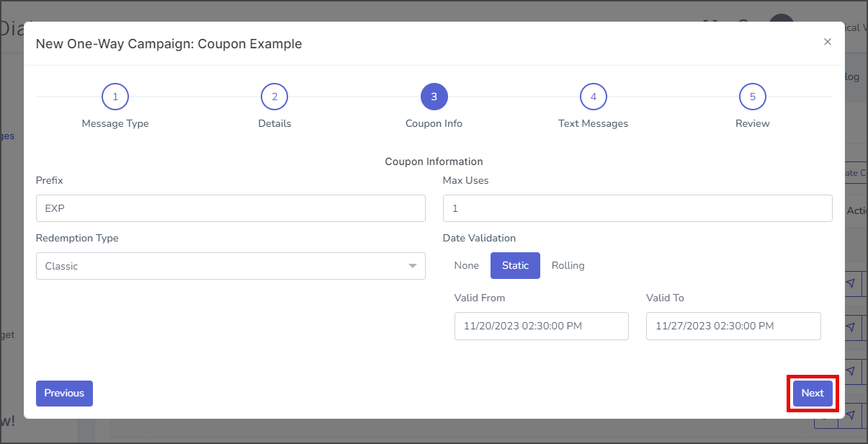This screenshot has width=868, height=444.
Task: Open the Text Messages step label
Action: [594, 123]
